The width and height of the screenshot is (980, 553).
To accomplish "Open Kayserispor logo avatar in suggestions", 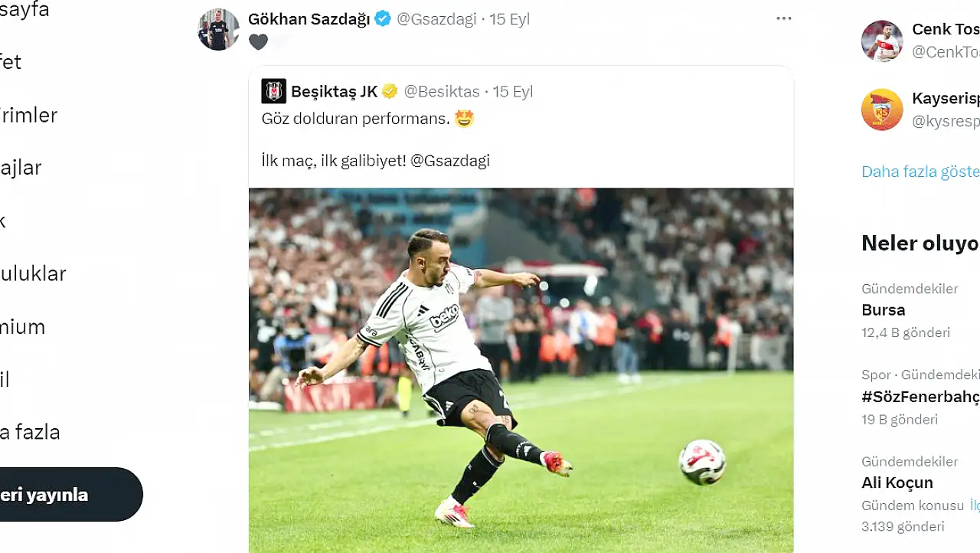I will pyautogui.click(x=882, y=110).
